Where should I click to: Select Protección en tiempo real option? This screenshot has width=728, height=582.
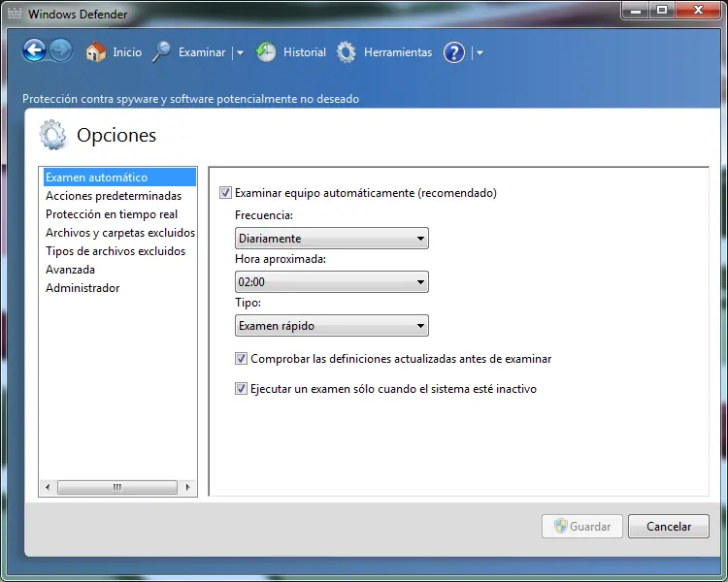click(x=112, y=214)
